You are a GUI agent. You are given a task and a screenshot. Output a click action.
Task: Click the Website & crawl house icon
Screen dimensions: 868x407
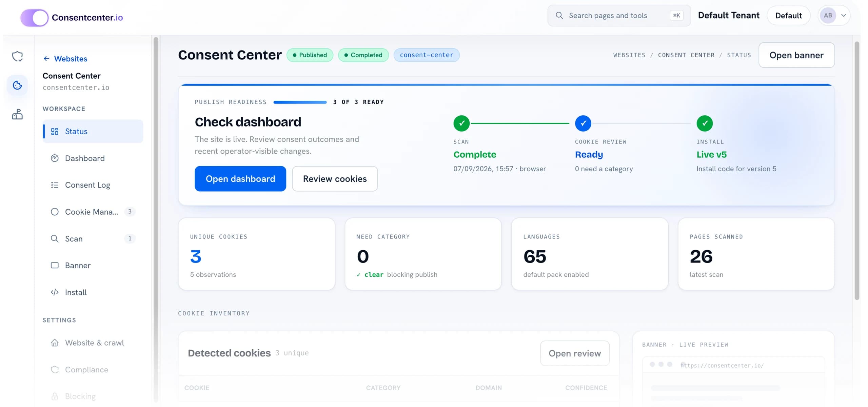55,343
